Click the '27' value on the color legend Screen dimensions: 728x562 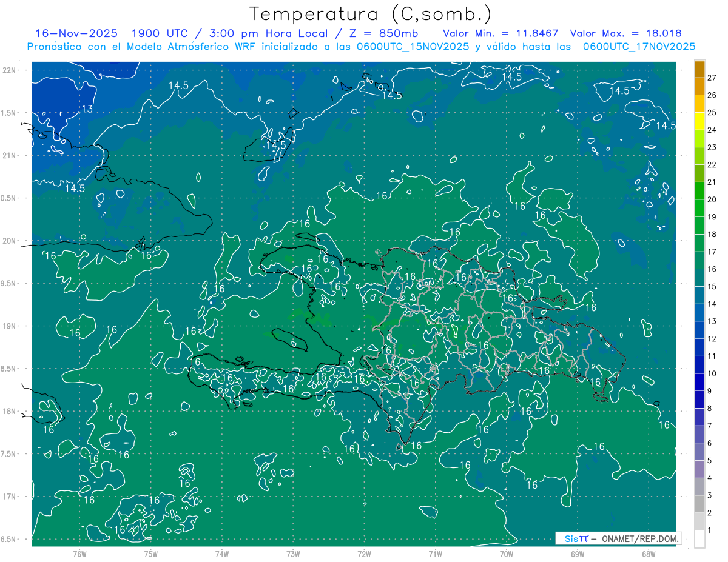pos(712,78)
